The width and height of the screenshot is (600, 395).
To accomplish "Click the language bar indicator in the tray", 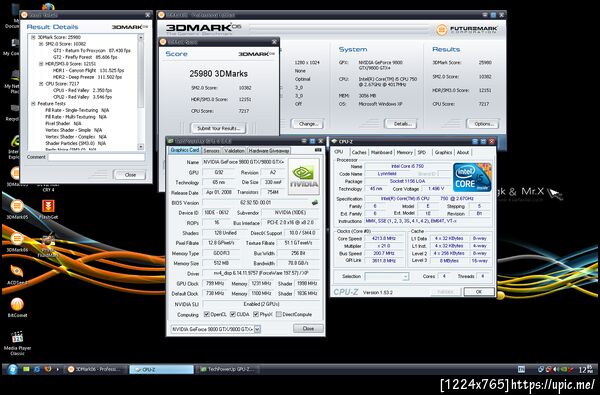I will (x=521, y=369).
